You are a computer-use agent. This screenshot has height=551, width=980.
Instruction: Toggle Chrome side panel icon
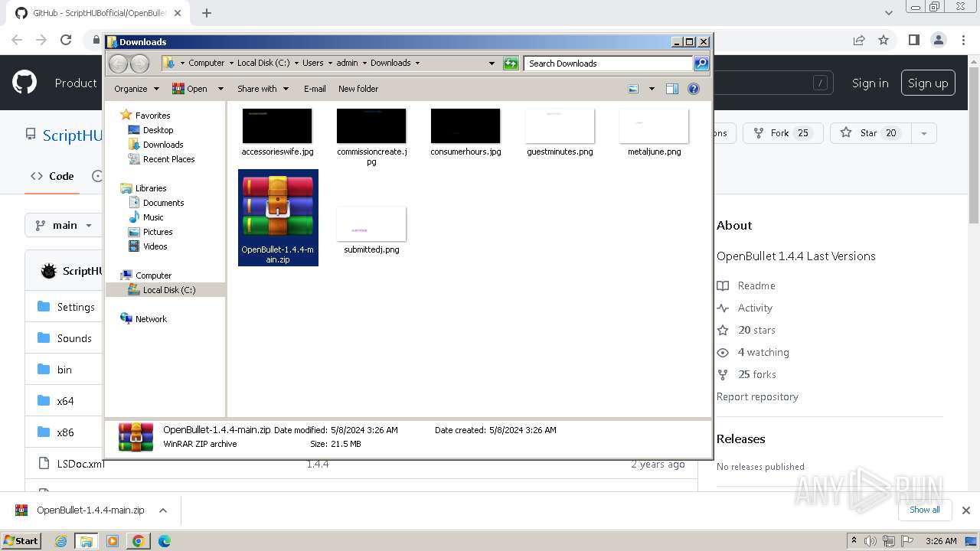914,40
